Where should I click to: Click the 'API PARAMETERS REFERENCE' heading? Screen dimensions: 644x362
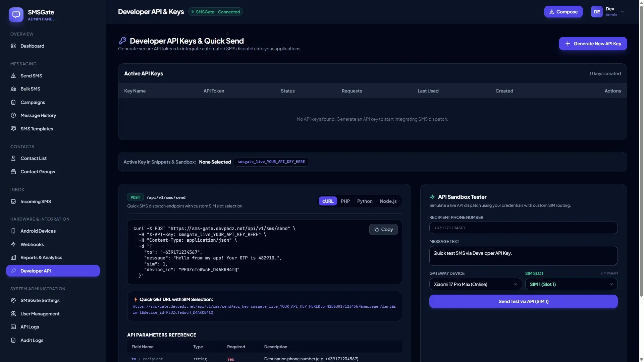tap(162, 335)
